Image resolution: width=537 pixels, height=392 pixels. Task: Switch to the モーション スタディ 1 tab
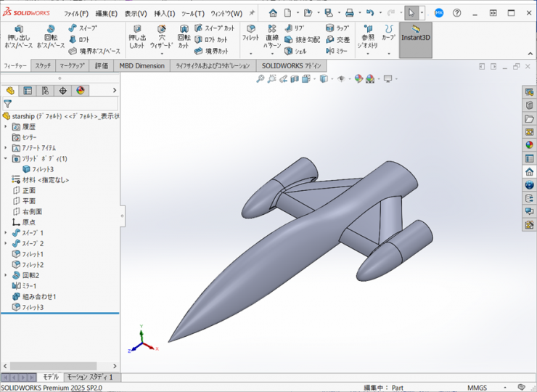click(91, 377)
